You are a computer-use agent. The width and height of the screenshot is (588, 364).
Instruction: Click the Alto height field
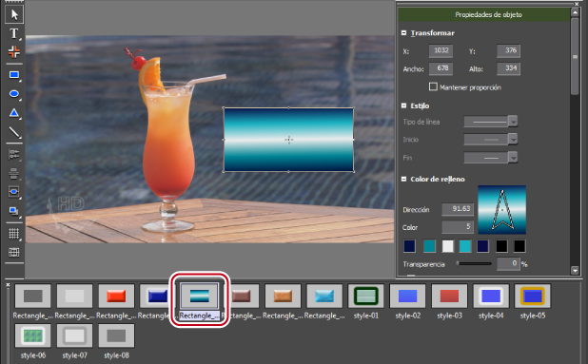tap(508, 68)
